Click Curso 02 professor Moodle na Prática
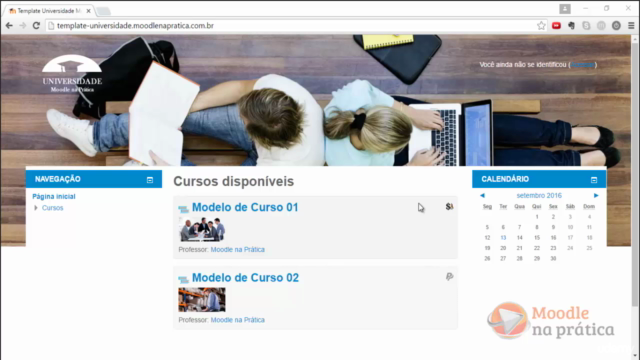 pos(238,320)
